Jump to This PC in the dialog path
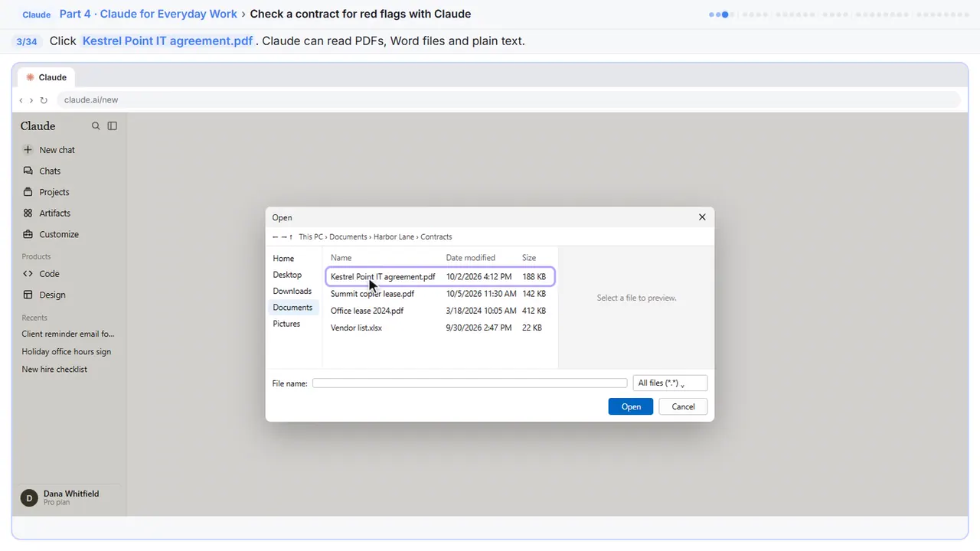Viewport: 980px width, 551px height. [311, 237]
